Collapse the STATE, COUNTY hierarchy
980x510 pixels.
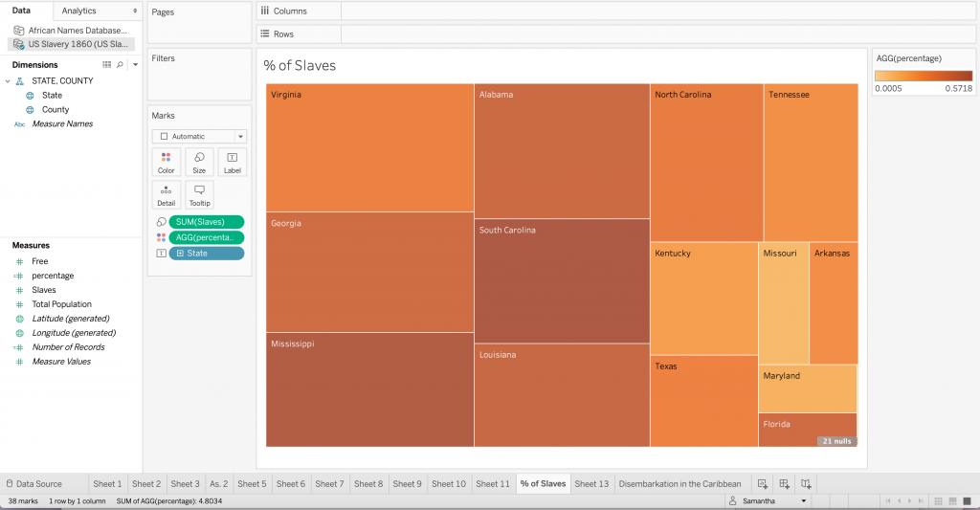click(9, 81)
